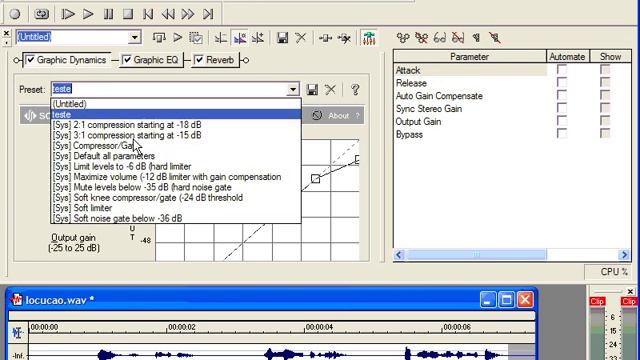Click the lower envelope point on graph
This screenshot has width=640, height=360.
click(x=315, y=179)
